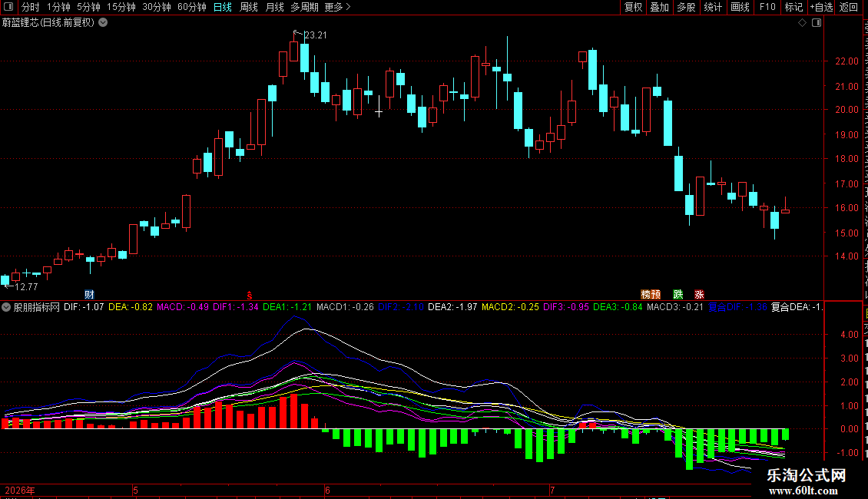Switch to 周线 weekly chart
This screenshot has width=868, height=499.
pyautogui.click(x=249, y=7)
